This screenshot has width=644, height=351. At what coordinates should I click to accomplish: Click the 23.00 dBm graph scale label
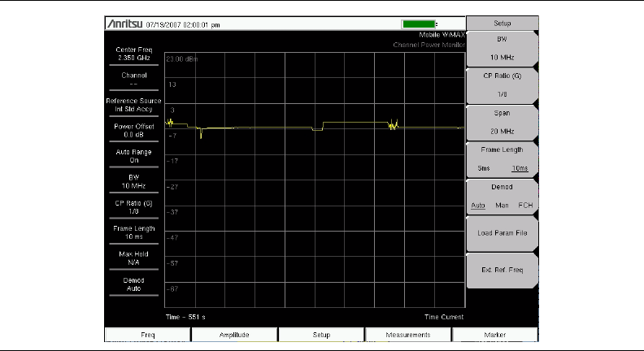182,59
